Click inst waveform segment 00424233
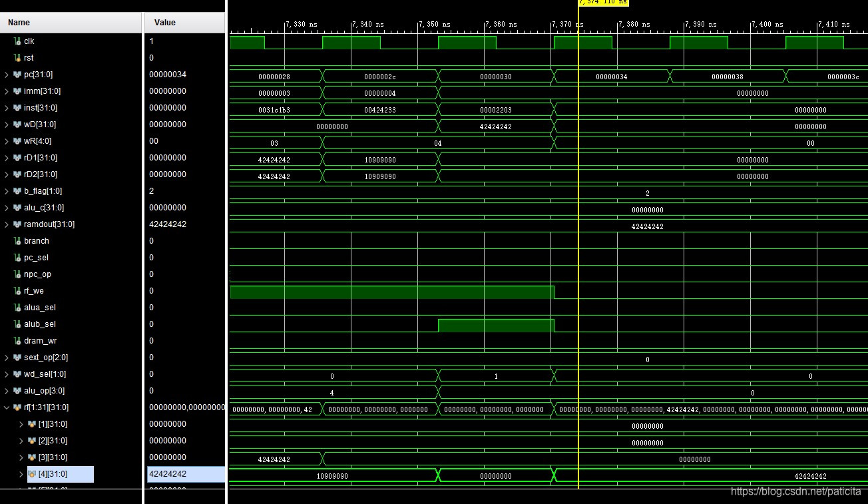Screen dimensions: 868x504 (x=380, y=110)
